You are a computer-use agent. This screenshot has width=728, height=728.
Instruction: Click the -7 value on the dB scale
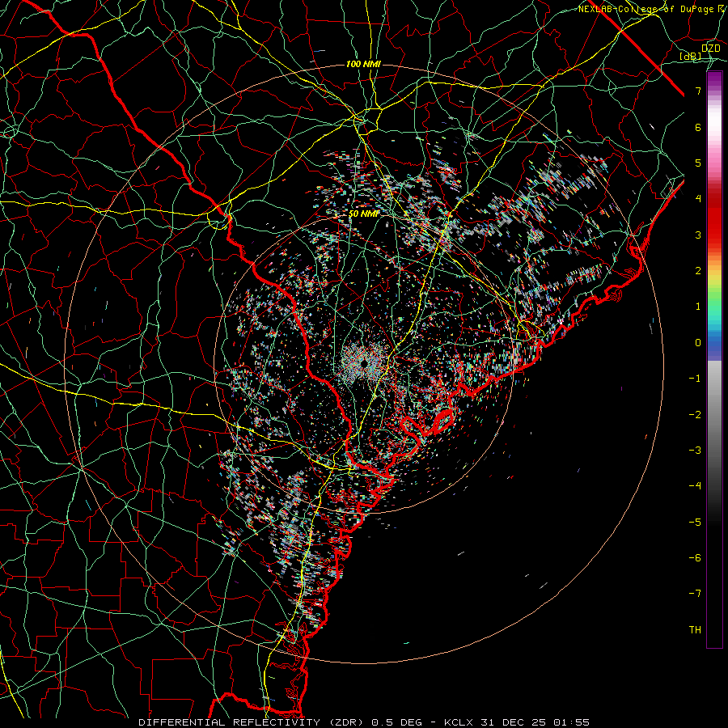tap(695, 594)
